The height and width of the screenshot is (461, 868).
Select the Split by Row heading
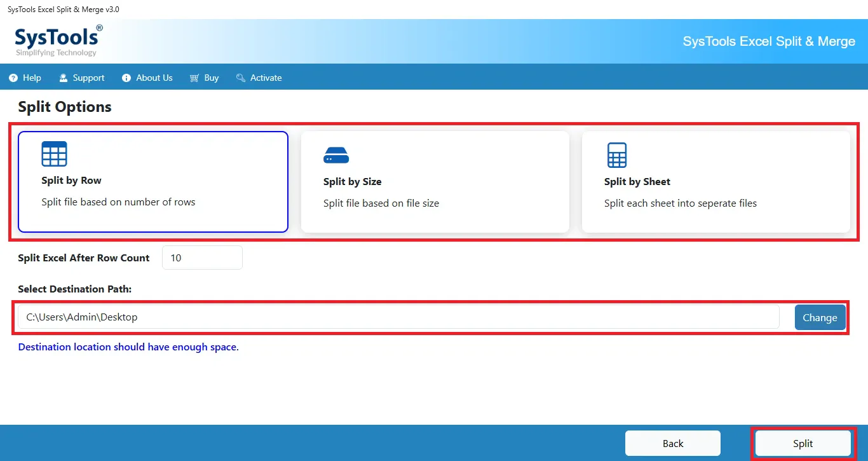coord(71,181)
